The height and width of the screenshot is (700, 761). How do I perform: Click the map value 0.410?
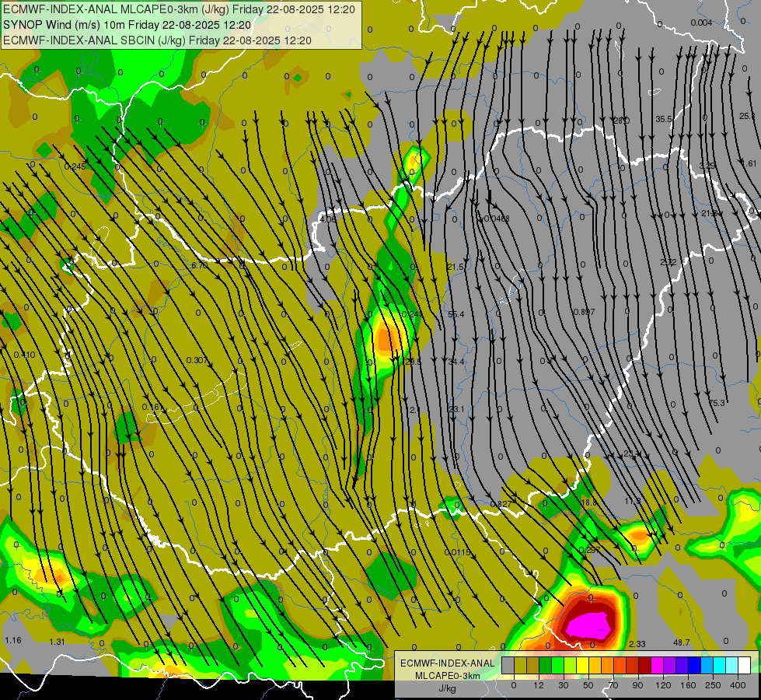(24, 355)
